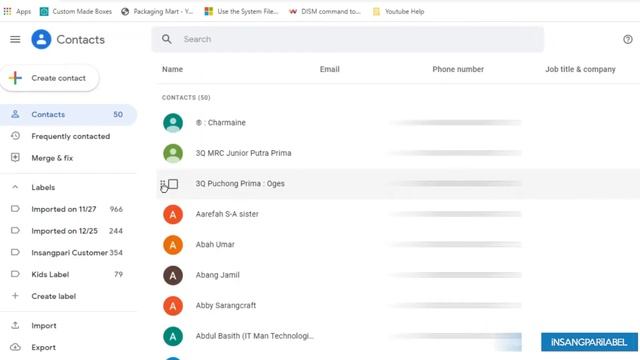Click the CONTACTS (50) section heading
This screenshot has height=360, width=640.
point(186,98)
